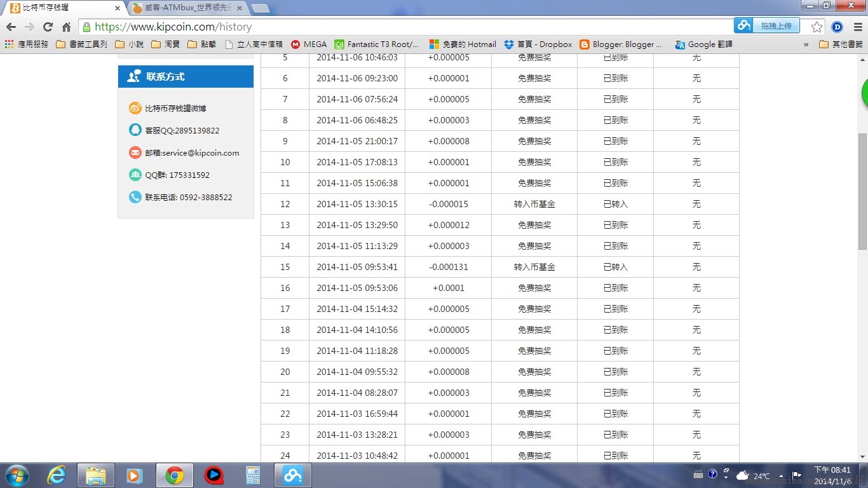The image size is (868, 488).
Task: Open the 首頁 - Dropbox bookmark
Action: (538, 44)
